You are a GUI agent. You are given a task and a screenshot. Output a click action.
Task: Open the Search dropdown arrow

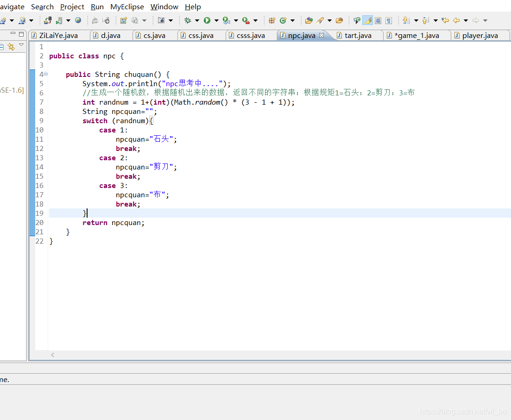(x=329, y=20)
